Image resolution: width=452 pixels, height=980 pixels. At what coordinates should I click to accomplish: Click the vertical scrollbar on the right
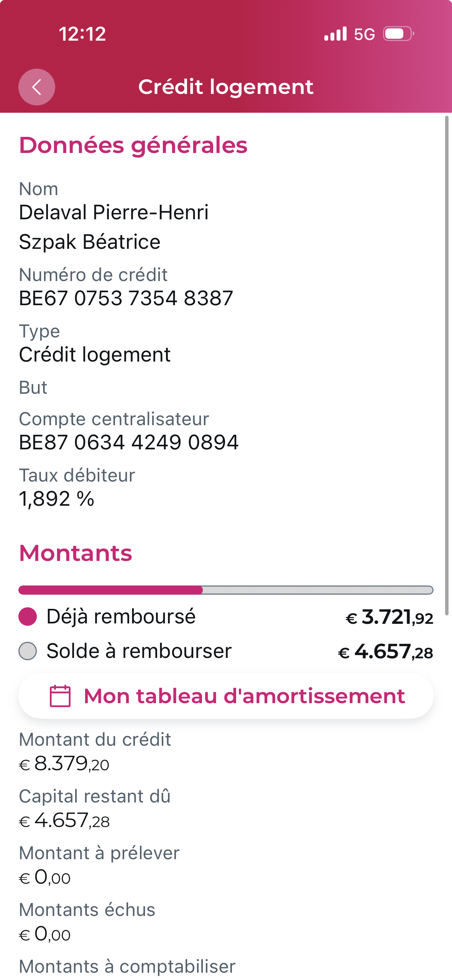pos(447,364)
